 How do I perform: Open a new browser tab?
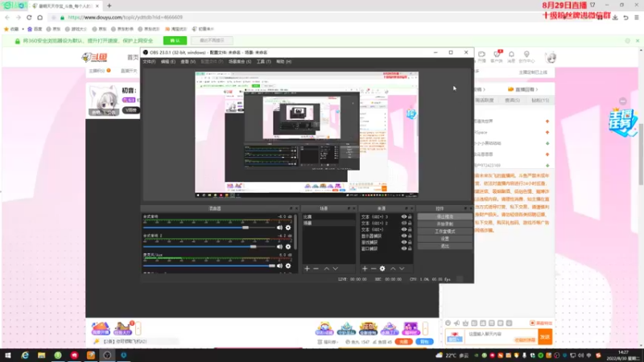click(x=109, y=6)
